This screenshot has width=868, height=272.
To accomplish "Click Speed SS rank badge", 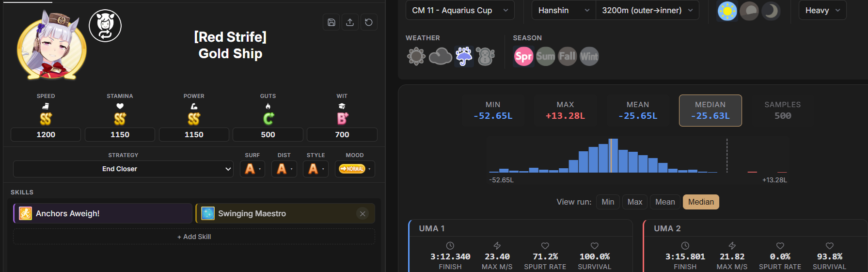I will click(x=46, y=119).
